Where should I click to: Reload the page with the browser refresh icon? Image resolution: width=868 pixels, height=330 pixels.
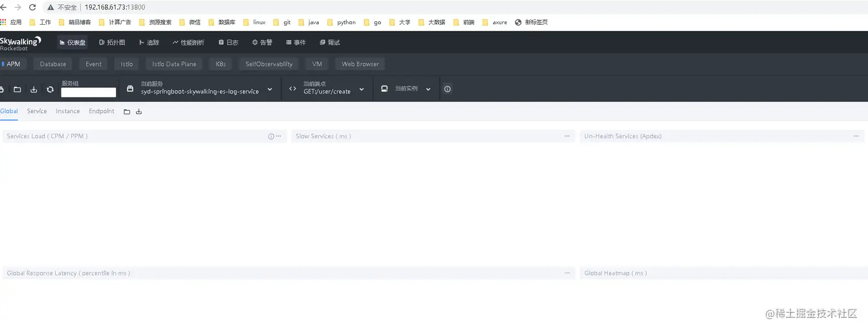(32, 7)
